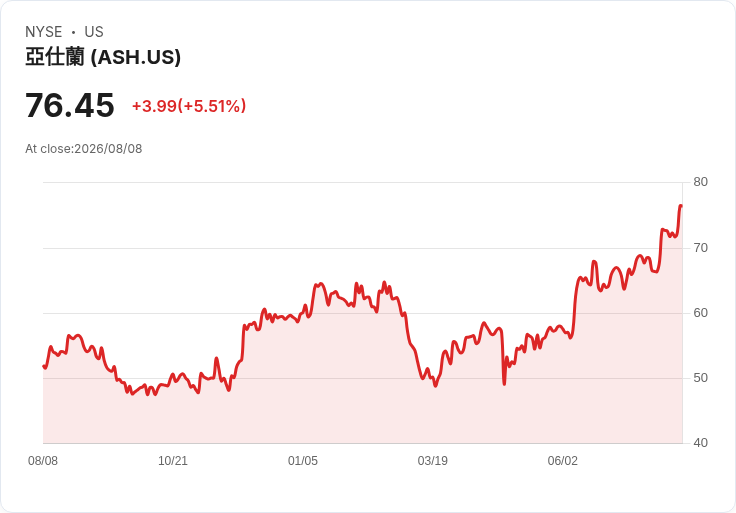This screenshot has width=736, height=513.
Task: Click the ASH.US stock name heading
Action: tap(103, 57)
